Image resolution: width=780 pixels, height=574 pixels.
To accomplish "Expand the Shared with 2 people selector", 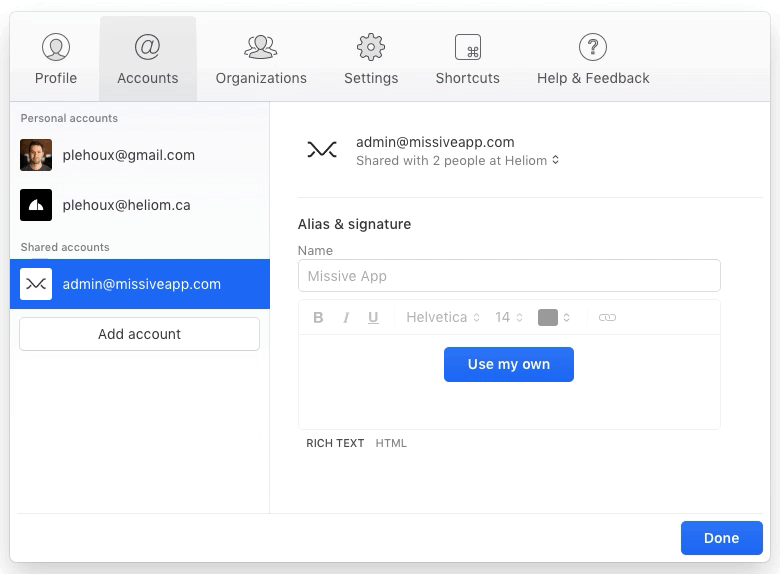I will pos(458,161).
